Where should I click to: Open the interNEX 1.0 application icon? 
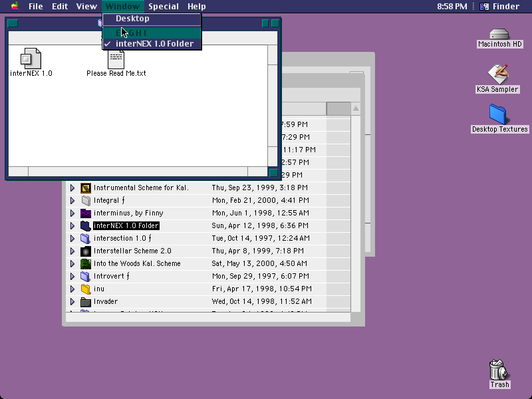click(x=31, y=59)
